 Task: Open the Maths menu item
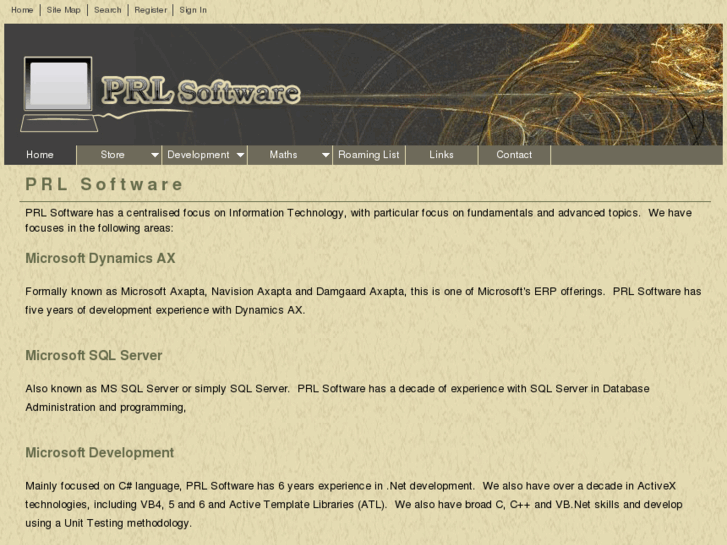point(283,155)
